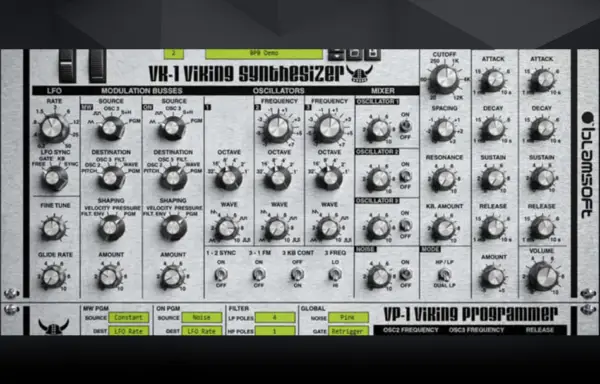Click the patch name display field
This screenshot has width=600, height=384.
[x=264, y=54]
